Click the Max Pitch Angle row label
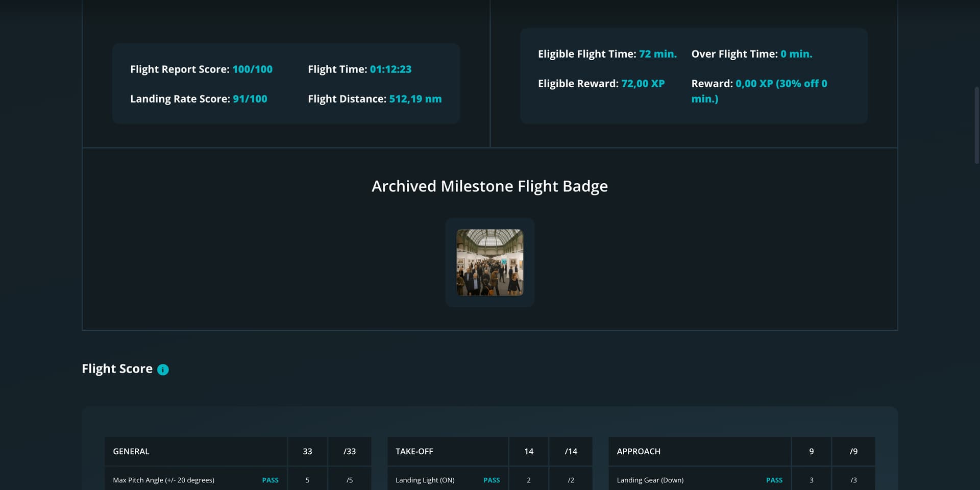Image resolution: width=980 pixels, height=490 pixels. [x=163, y=480]
